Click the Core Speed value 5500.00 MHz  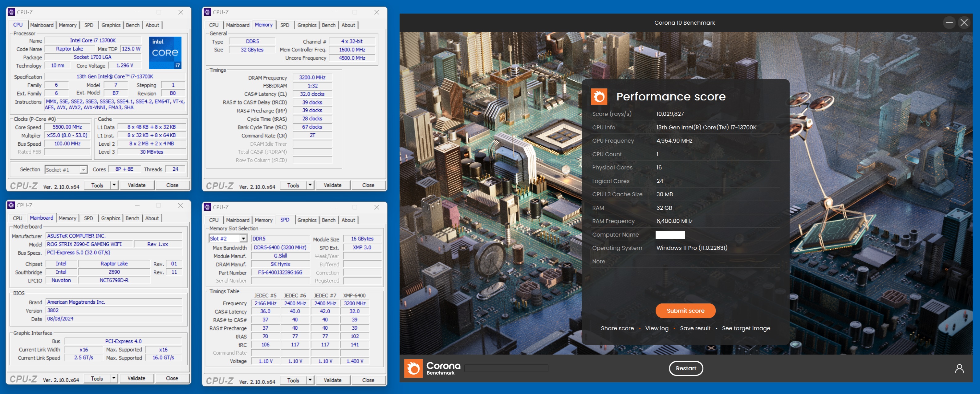67,127
